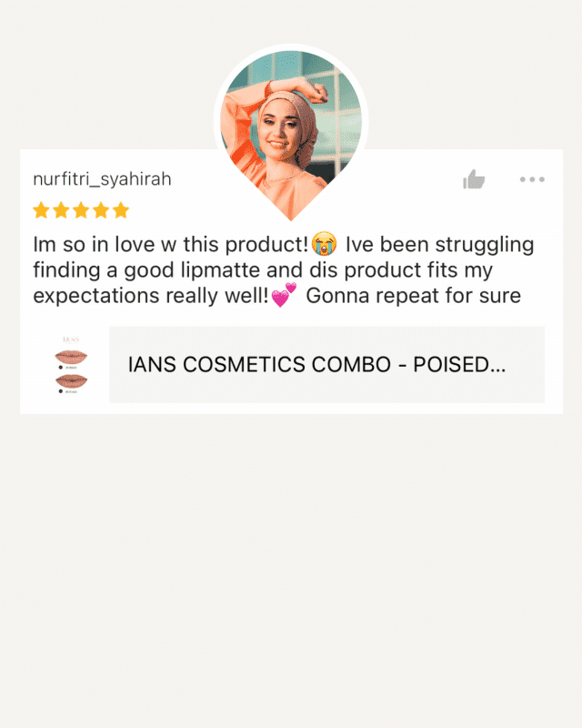This screenshot has width=582, height=728.
Task: Click the second rating star
Action: [61, 210]
